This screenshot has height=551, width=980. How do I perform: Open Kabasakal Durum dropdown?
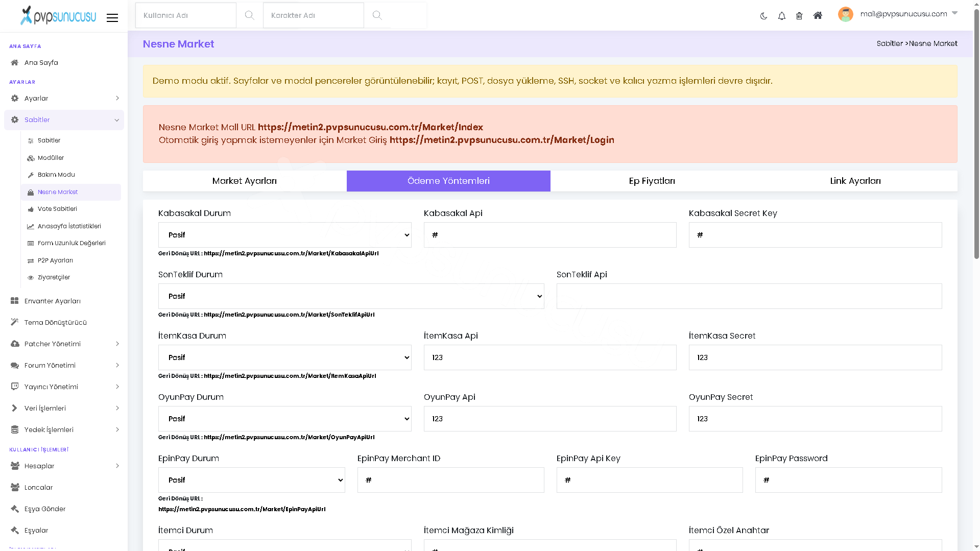tap(285, 235)
